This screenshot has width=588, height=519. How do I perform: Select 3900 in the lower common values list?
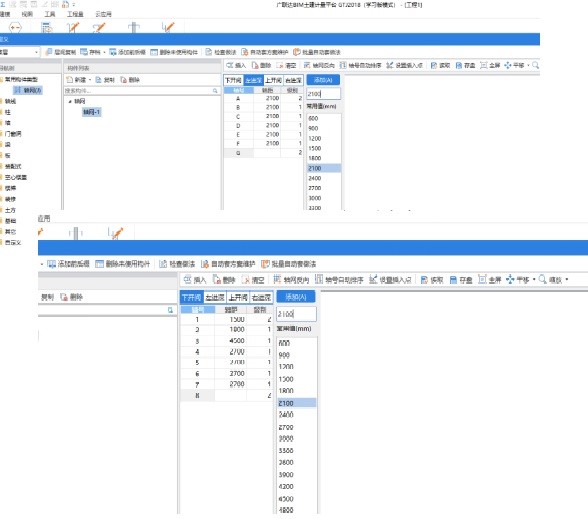coord(297,475)
